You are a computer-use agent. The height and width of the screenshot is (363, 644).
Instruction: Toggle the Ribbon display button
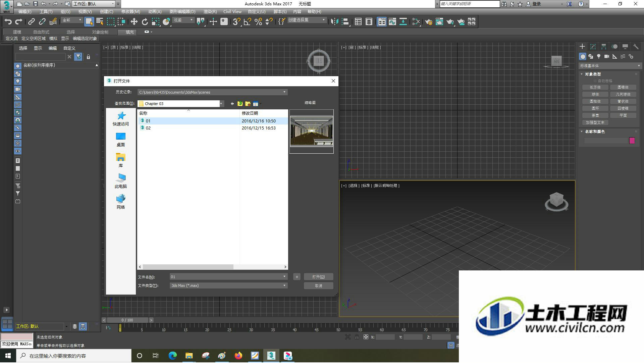[382, 22]
